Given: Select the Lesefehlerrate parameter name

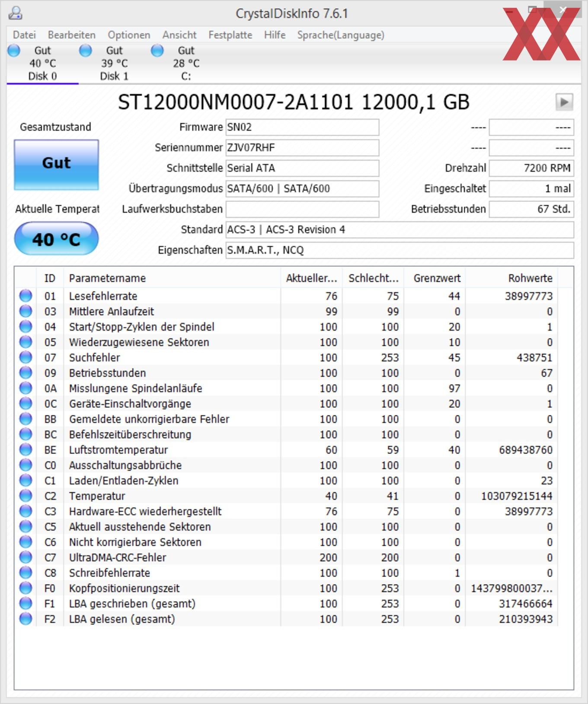Looking at the screenshot, I should click(103, 296).
